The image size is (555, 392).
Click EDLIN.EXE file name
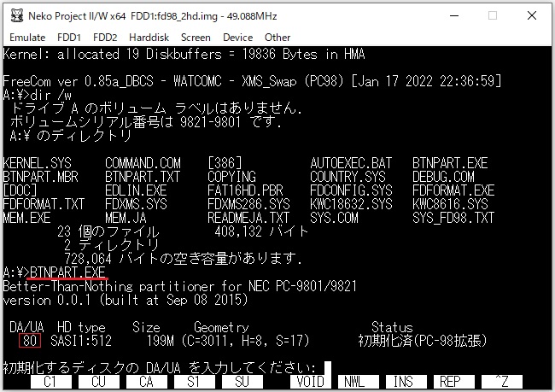(x=136, y=190)
